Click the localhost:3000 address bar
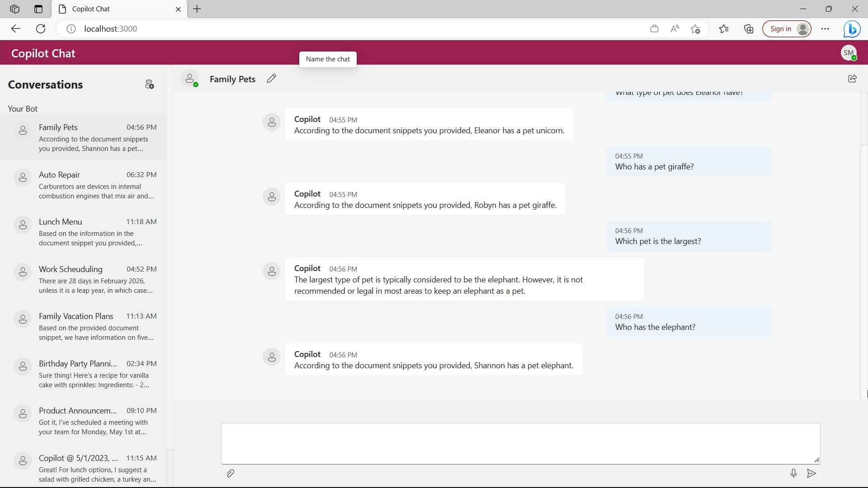The height and width of the screenshot is (488, 868). (316, 29)
